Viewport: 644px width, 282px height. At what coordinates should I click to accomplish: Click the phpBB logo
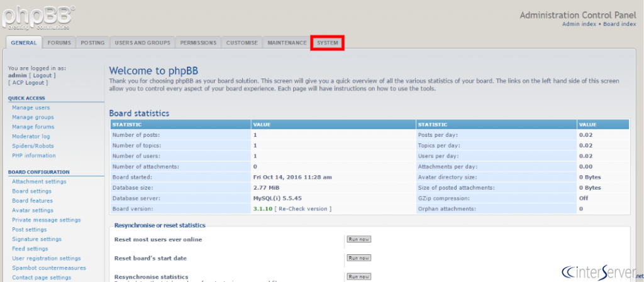tap(38, 18)
